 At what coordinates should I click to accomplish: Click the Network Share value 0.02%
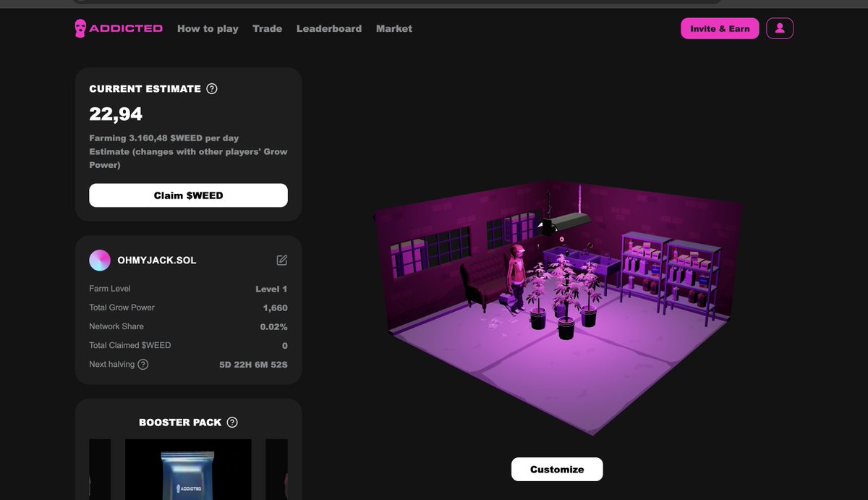(x=274, y=326)
